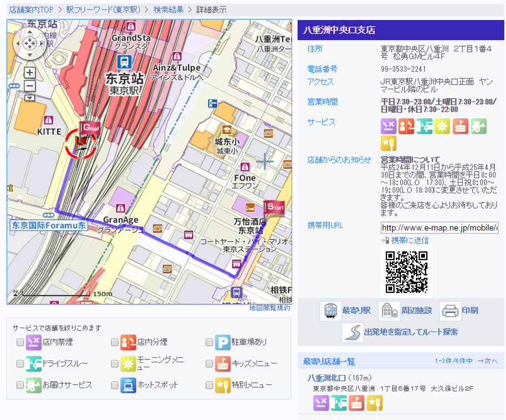Viewport: 506px width, 420px height.
Task: Zoom out the map with minus button
Action: [29, 86]
